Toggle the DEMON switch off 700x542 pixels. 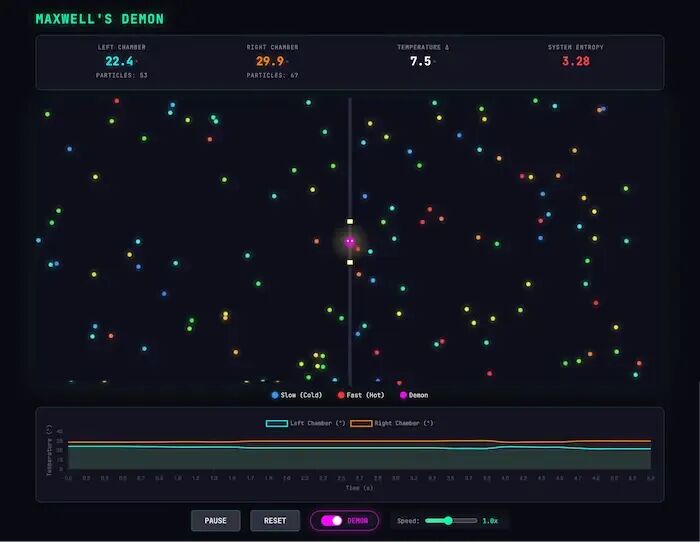(331, 521)
